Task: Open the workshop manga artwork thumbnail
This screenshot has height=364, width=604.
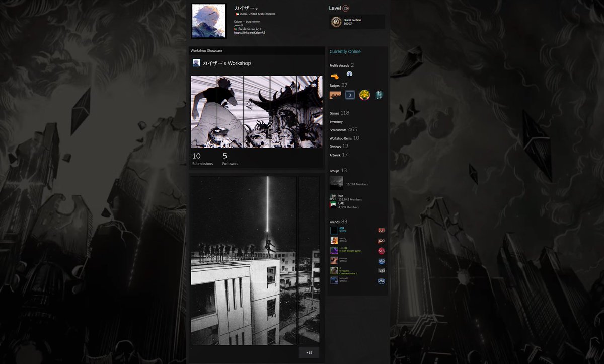Action: point(257,111)
